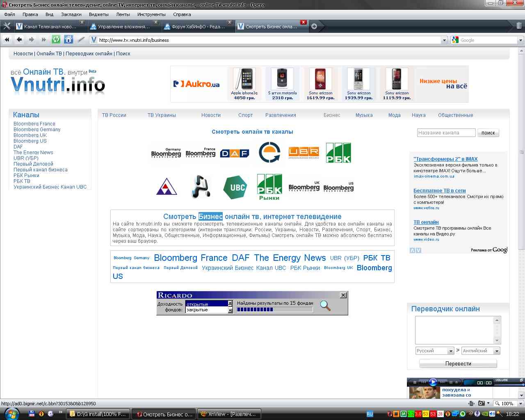Click the volume slider in video player
525x420 pixels.
pyautogui.click(x=509, y=385)
